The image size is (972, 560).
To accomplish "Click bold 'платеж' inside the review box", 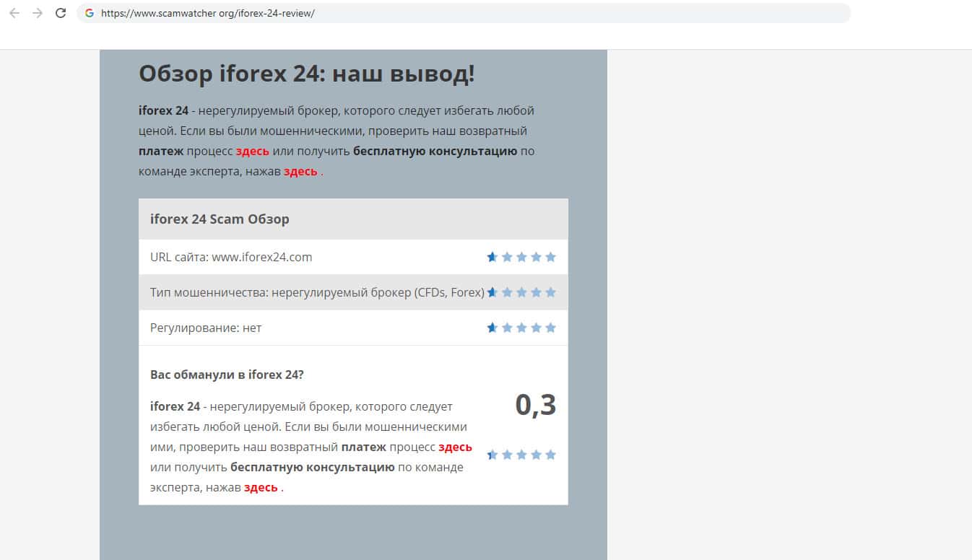I will tap(364, 447).
